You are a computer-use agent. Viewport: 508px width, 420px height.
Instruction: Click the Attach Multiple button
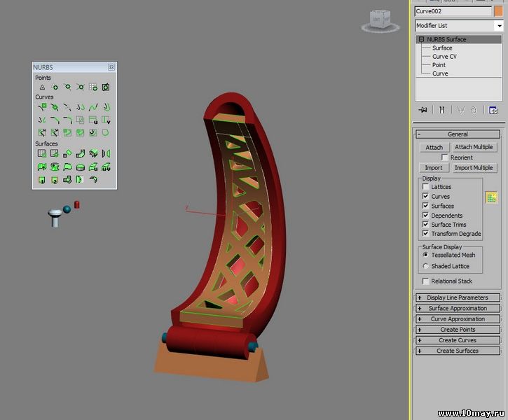pyautogui.click(x=474, y=147)
